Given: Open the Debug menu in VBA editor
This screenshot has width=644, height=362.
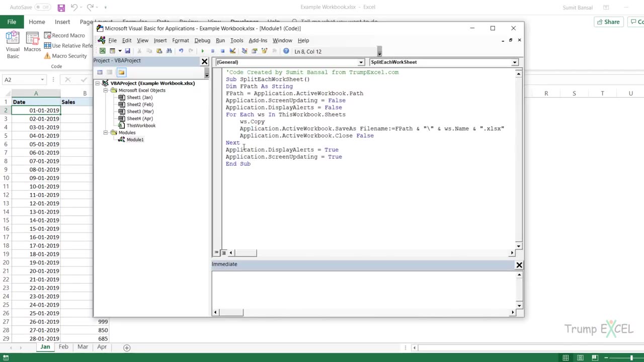Looking at the screenshot, I should click(202, 40).
